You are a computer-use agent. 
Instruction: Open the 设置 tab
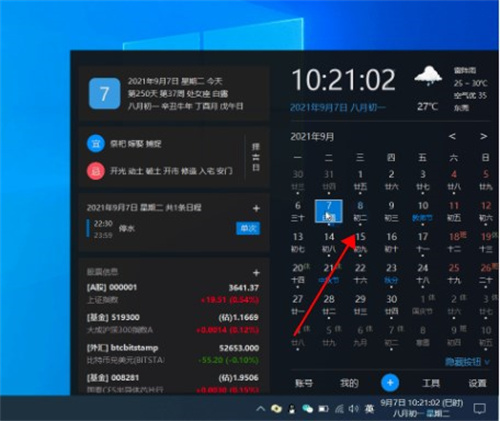[x=477, y=383]
